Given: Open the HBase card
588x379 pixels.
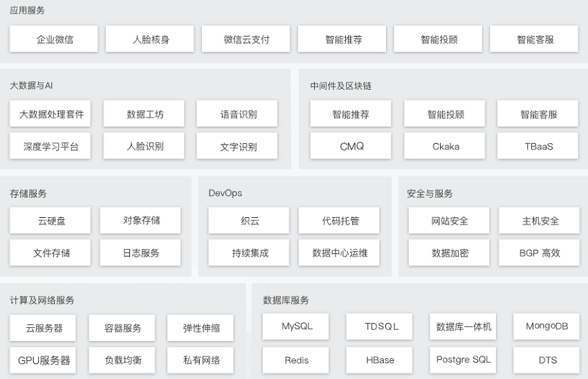Looking at the screenshot, I should click(380, 360).
